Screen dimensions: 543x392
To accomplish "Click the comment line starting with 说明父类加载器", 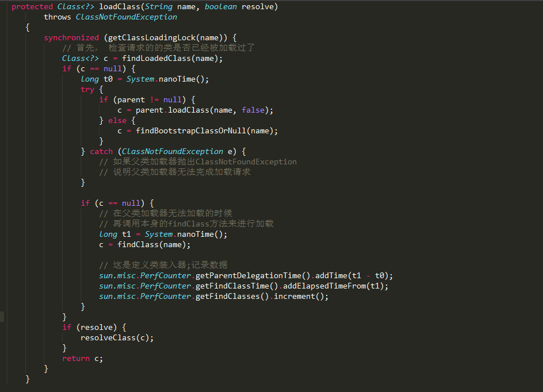I will [174, 172].
